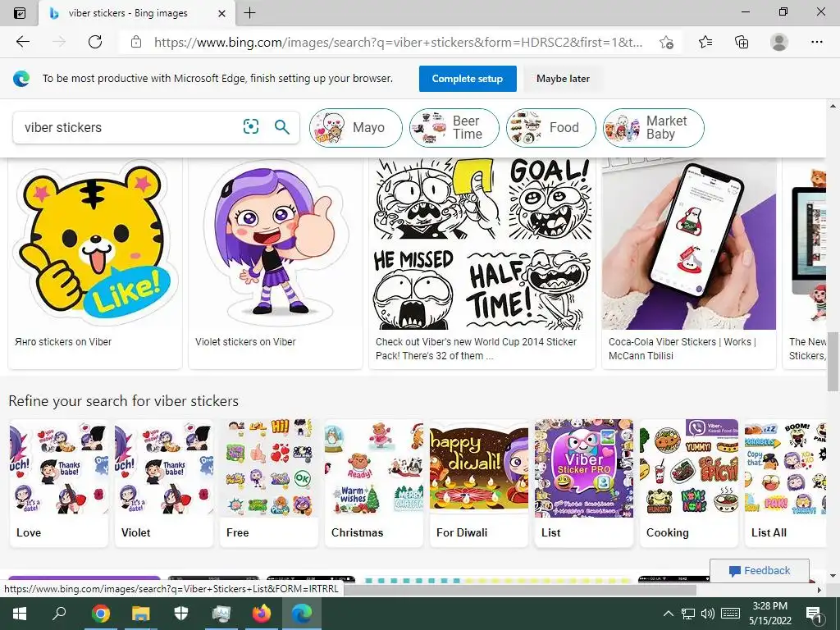Click World Cup 2014 Sticker Pack caption

click(476, 349)
